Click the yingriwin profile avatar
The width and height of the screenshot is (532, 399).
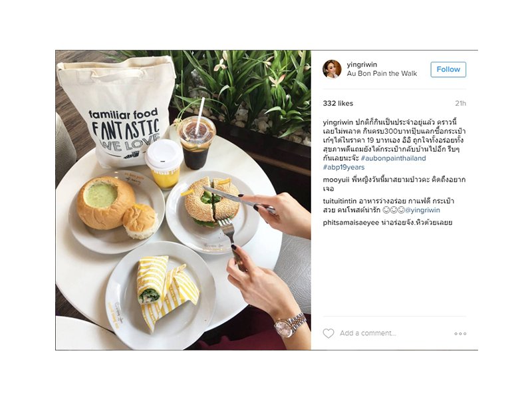coord(331,69)
